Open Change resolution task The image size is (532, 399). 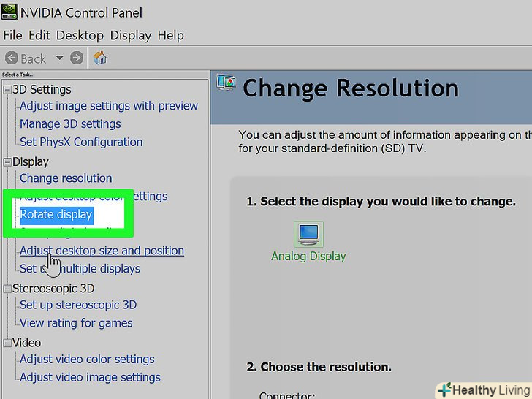(x=66, y=178)
